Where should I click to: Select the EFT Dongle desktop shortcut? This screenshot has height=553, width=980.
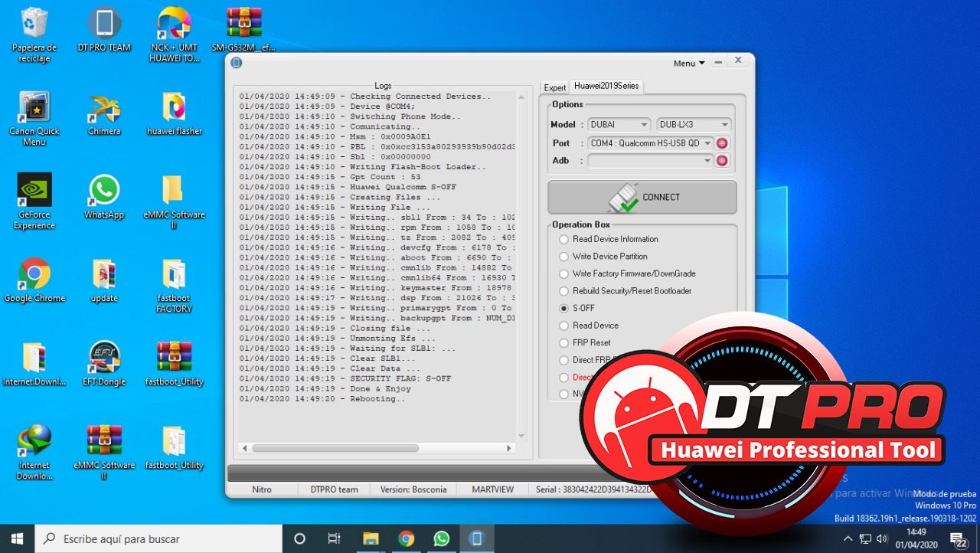point(104,364)
